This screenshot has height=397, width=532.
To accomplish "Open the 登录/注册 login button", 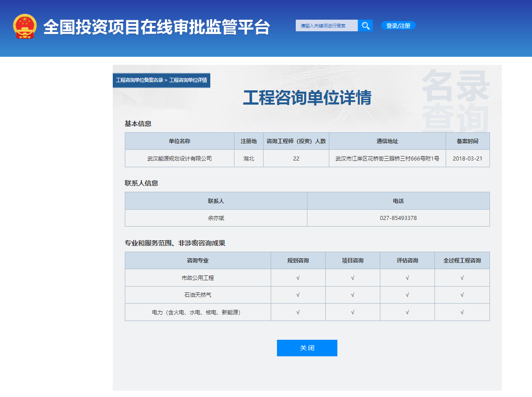I will (x=398, y=25).
